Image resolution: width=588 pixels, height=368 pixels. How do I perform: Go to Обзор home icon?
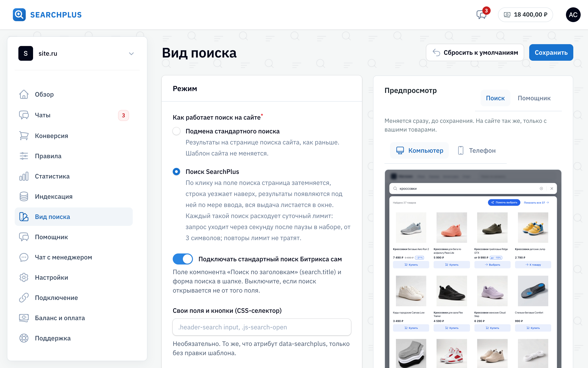click(x=24, y=95)
